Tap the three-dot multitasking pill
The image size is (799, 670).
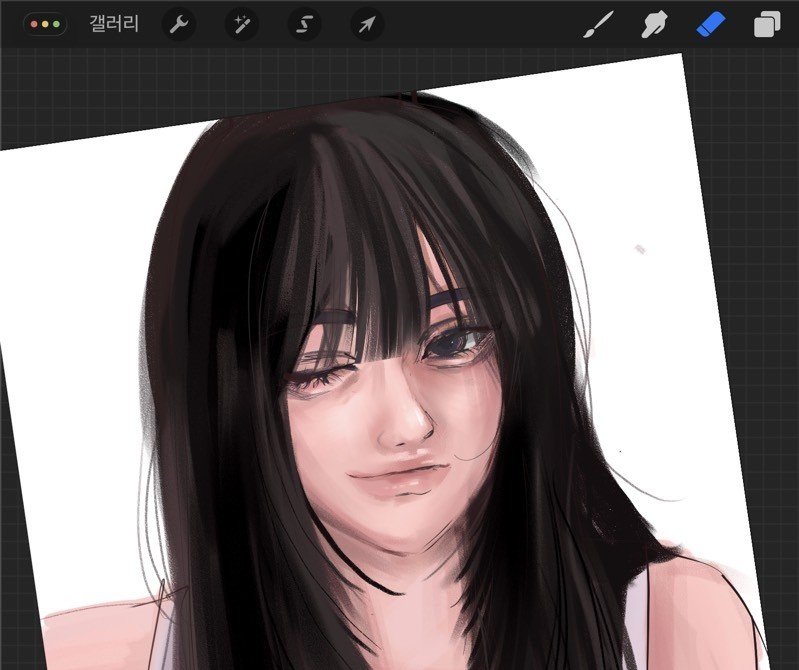[45, 24]
